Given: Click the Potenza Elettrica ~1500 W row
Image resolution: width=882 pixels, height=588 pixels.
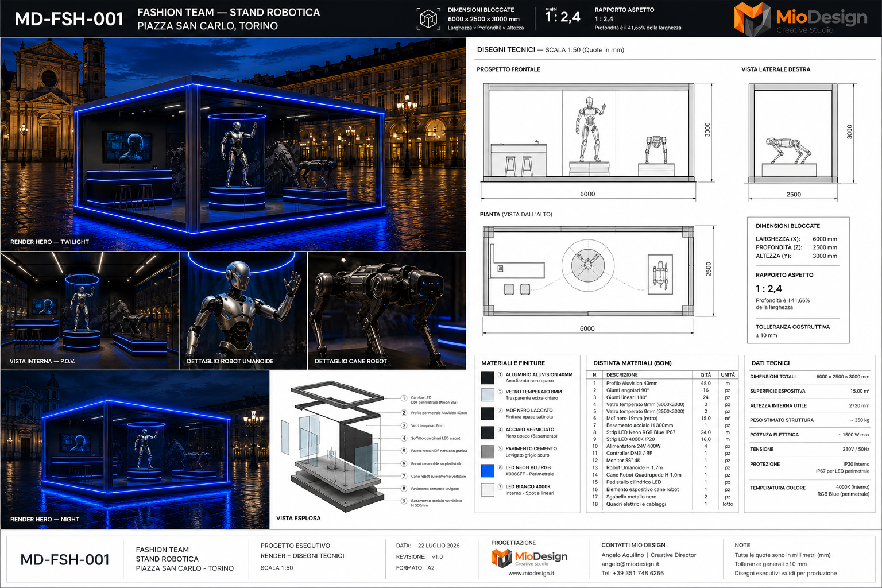Looking at the screenshot, I should [810, 435].
